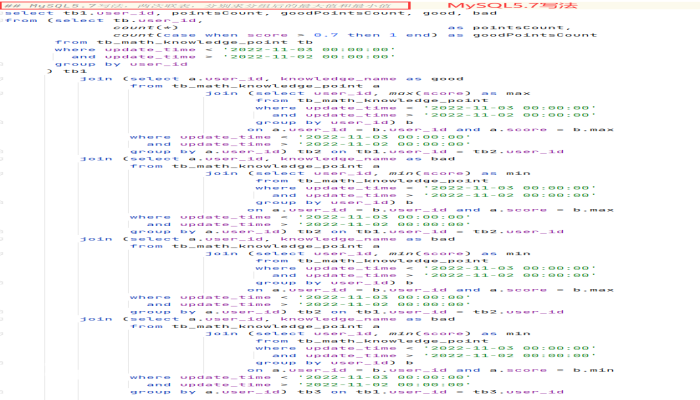Image resolution: width=700 pixels, height=400 pixels.
Task: Click the red 'MySQL5.7写法' annotation label
Action: tap(512, 5)
